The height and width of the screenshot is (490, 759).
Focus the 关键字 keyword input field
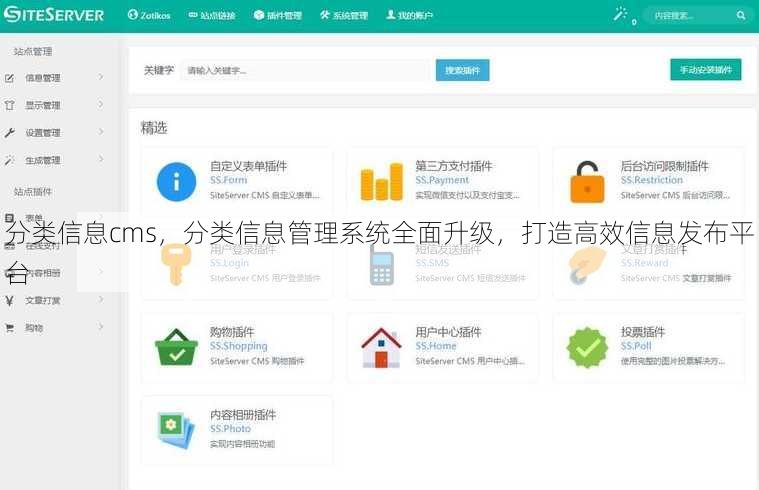[x=305, y=70]
